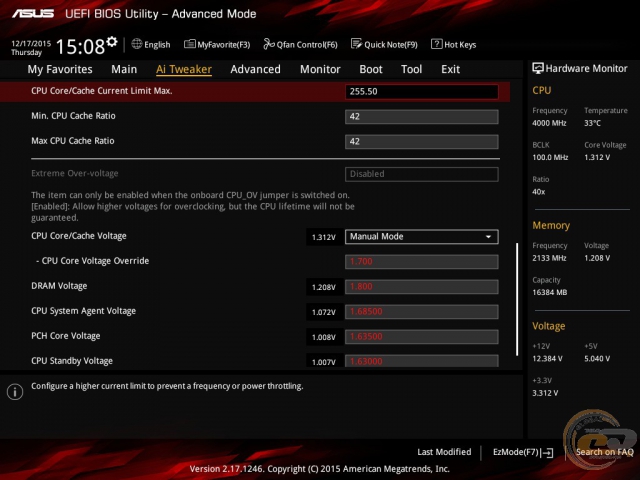Click Search on FAQ

pyautogui.click(x=604, y=452)
